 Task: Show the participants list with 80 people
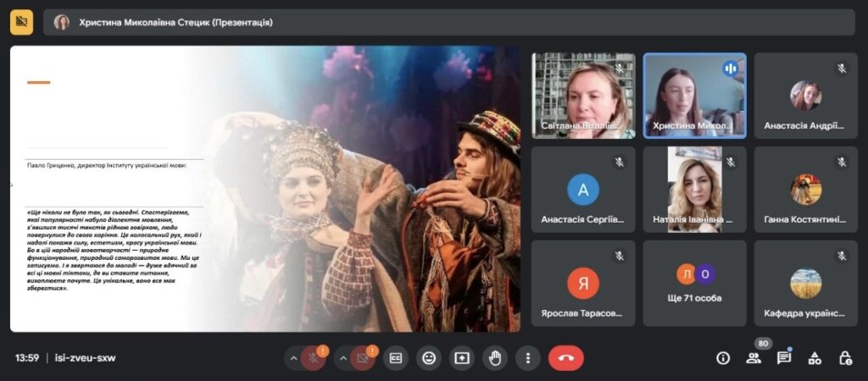[754, 358]
